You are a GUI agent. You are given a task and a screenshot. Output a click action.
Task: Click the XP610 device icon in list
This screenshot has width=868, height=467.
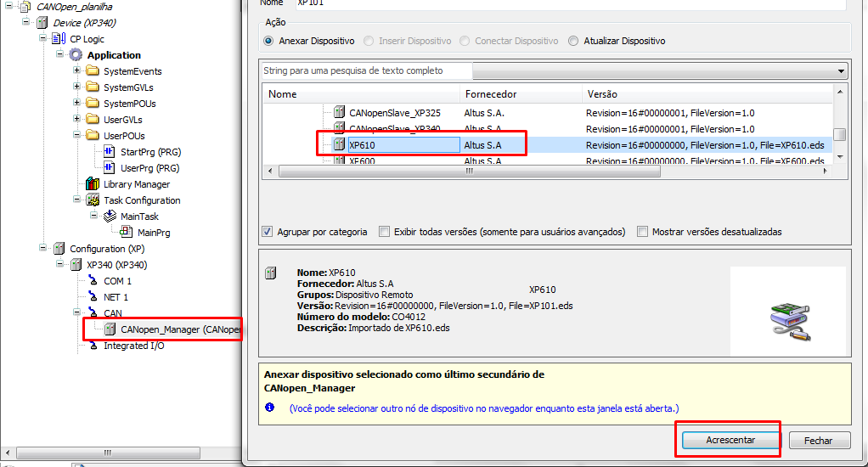click(339, 145)
